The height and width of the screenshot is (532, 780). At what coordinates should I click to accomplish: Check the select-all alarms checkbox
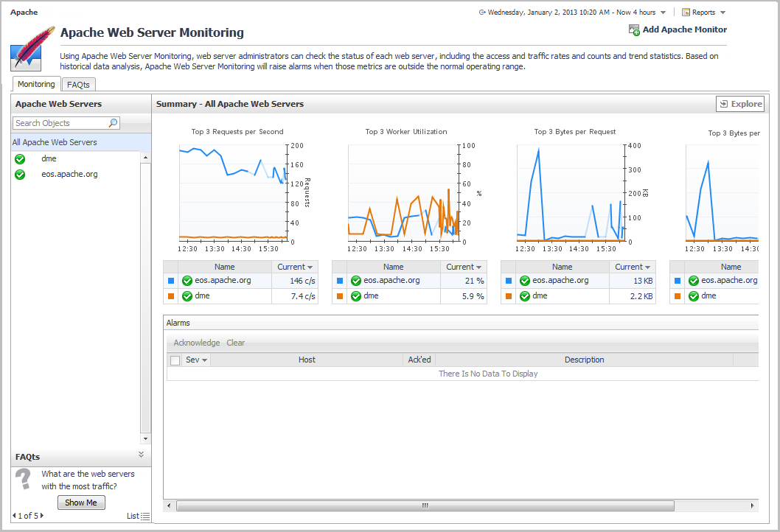coord(175,360)
